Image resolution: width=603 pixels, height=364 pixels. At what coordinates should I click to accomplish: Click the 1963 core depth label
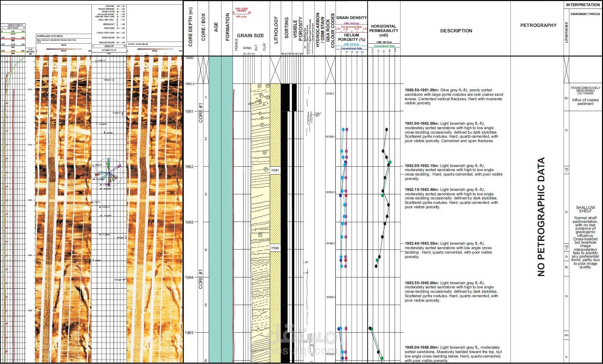[x=189, y=222]
